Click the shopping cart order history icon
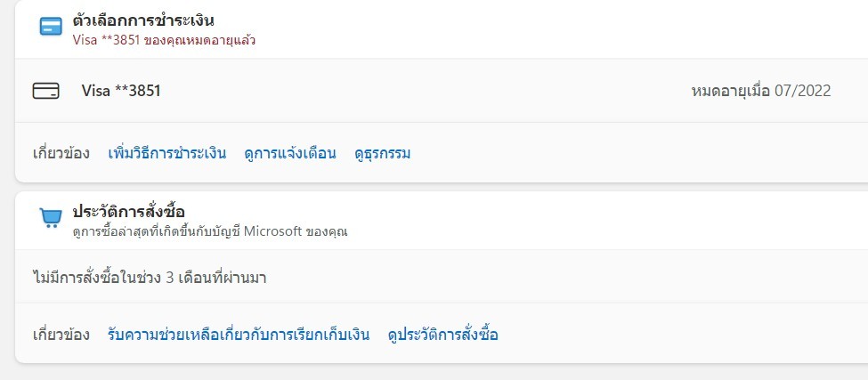Viewport: 868px width, 380px height. [x=51, y=218]
